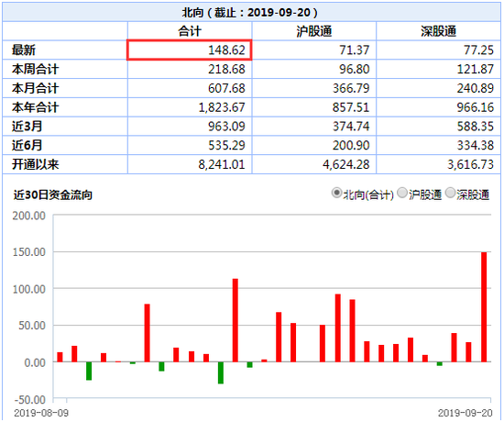
Task: Click the 366.79 cell
Action: (314, 88)
